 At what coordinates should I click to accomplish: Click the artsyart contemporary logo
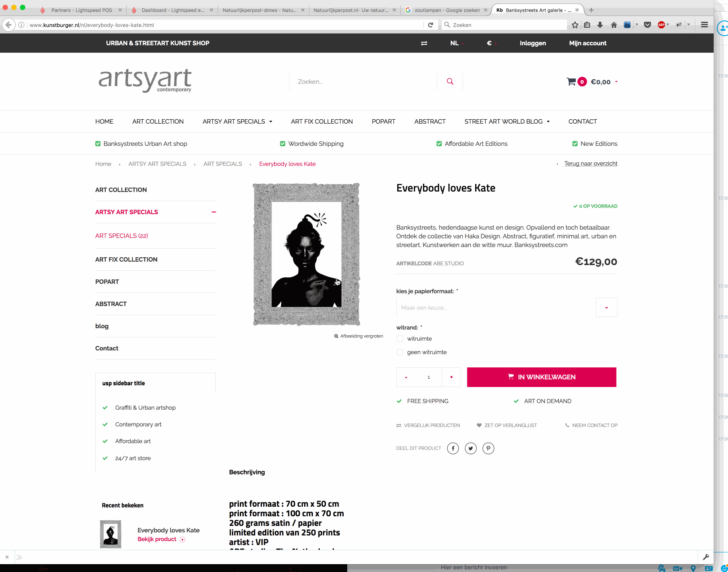(x=145, y=81)
